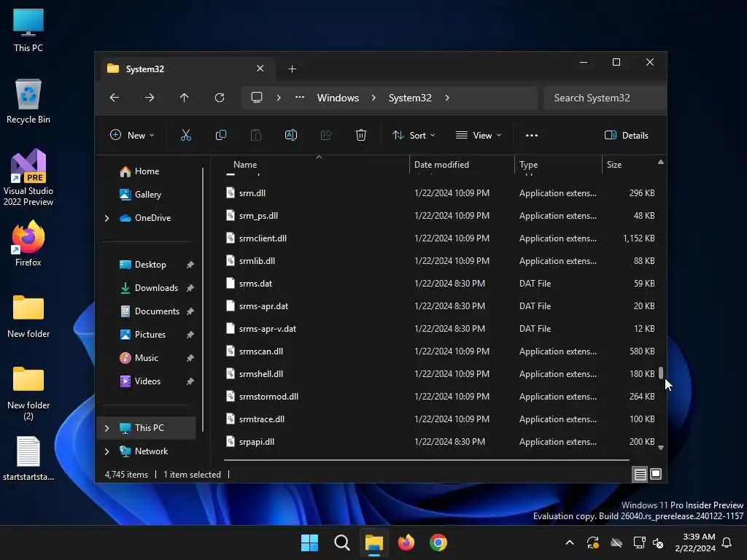Open notification bell in system tray
The image size is (747, 560).
pyautogui.click(x=727, y=542)
